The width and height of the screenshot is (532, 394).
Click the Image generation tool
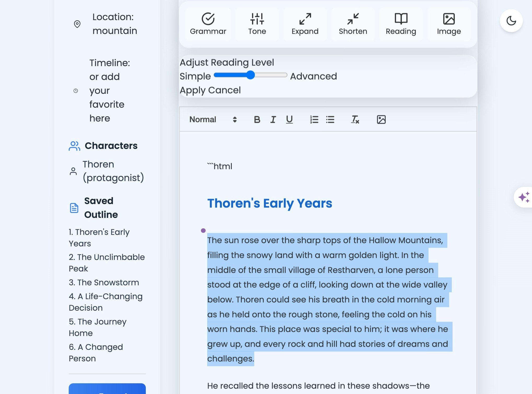point(449,24)
